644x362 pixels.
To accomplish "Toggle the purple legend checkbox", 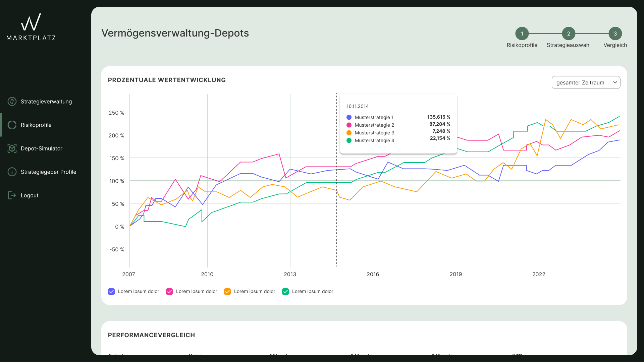I will click(x=111, y=292).
